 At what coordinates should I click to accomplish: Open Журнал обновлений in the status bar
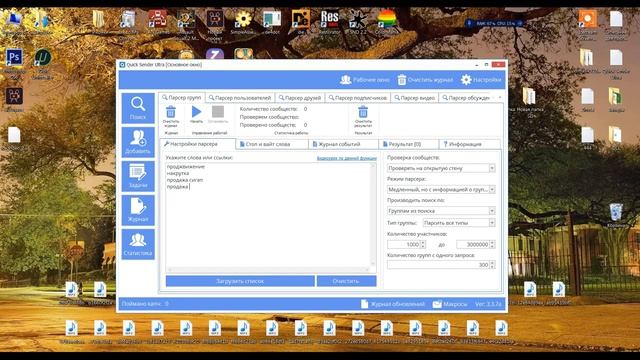[393, 304]
